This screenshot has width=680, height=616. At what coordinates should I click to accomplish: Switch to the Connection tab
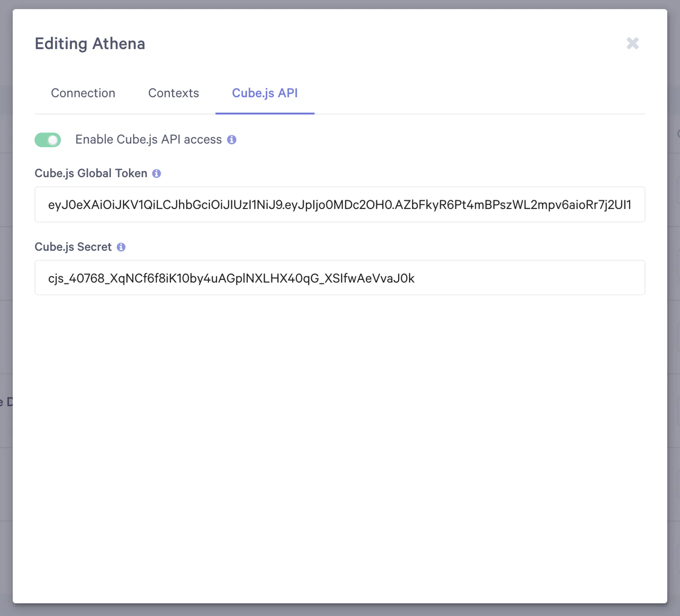click(83, 93)
